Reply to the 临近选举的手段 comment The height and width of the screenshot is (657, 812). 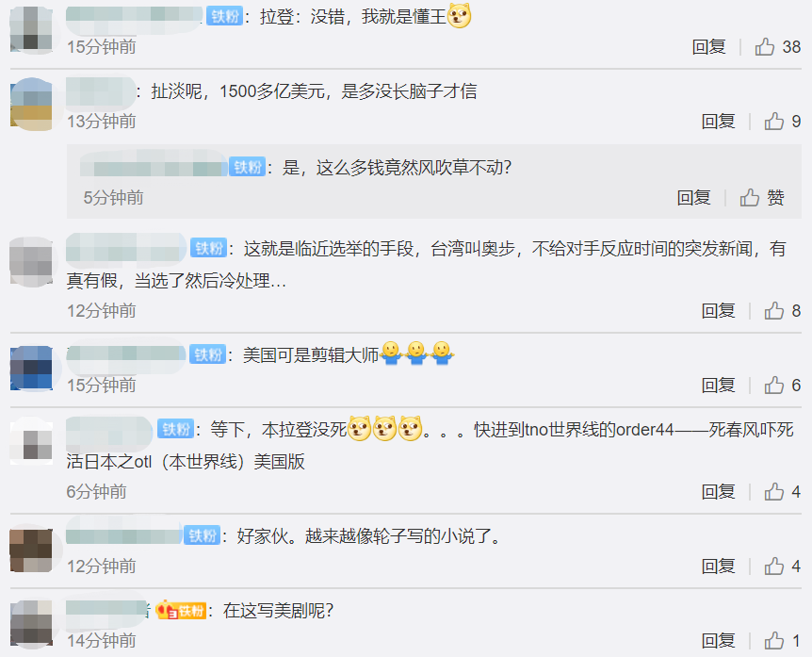click(x=718, y=310)
